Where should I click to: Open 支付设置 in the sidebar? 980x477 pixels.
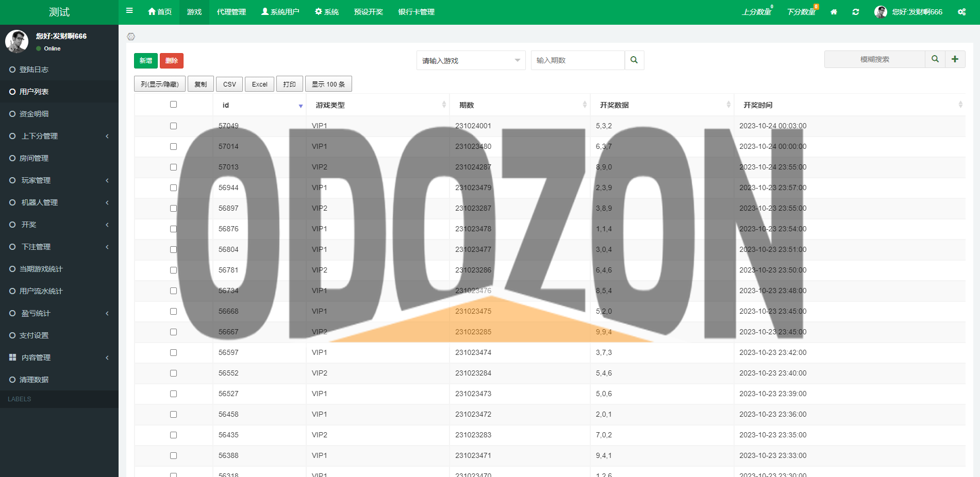click(x=59, y=335)
